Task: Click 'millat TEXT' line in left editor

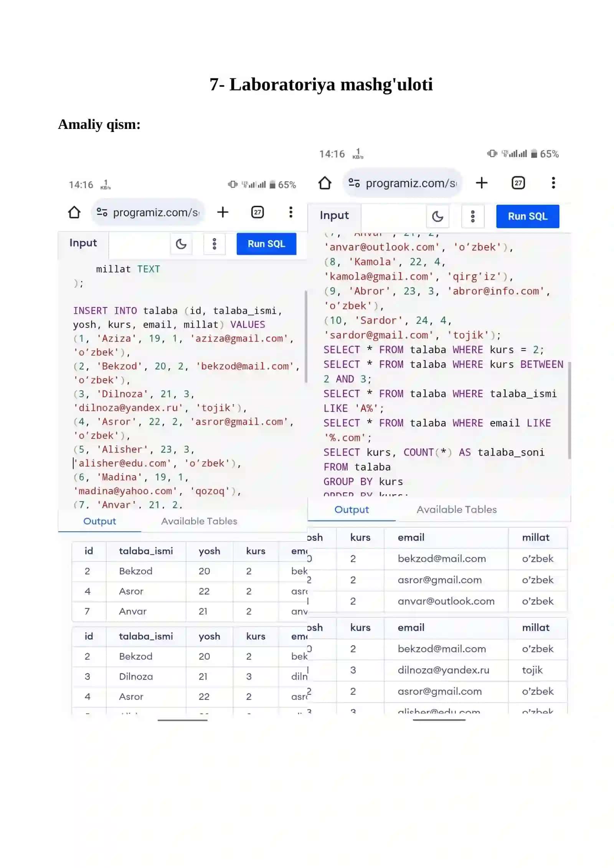Action: 128,269
